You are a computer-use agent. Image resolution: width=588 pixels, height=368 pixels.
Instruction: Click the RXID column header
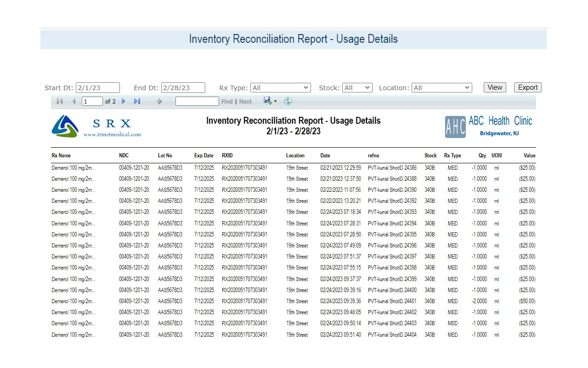227,155
